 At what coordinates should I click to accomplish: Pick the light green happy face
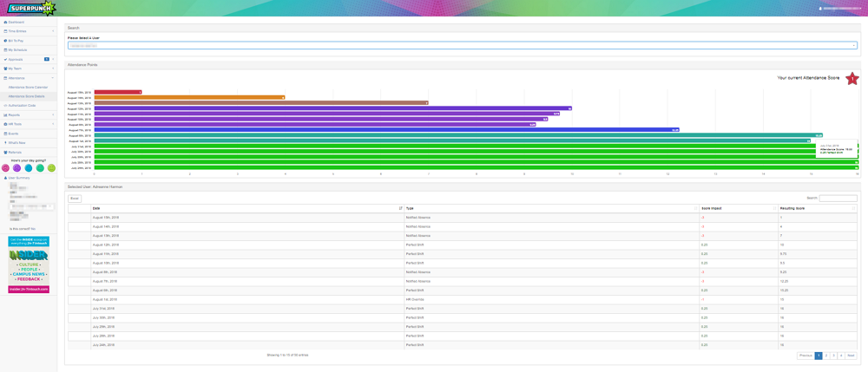coord(51,168)
